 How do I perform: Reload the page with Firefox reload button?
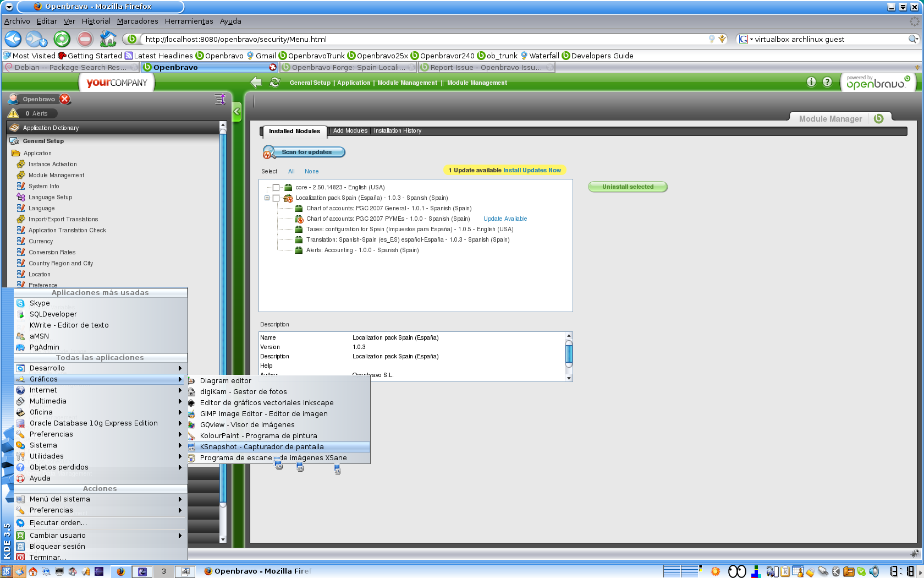(x=62, y=39)
